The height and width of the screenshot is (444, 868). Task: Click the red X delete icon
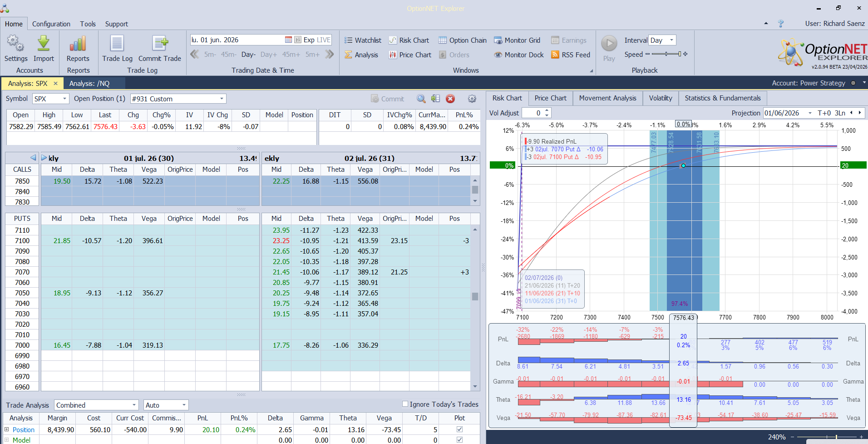(x=450, y=99)
